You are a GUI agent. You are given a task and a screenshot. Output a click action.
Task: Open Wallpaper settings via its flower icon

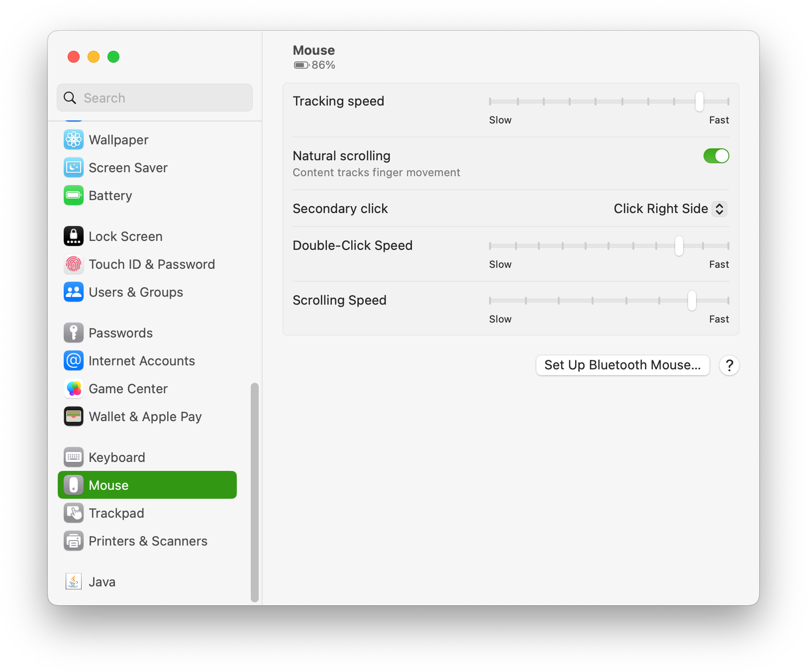point(74,140)
